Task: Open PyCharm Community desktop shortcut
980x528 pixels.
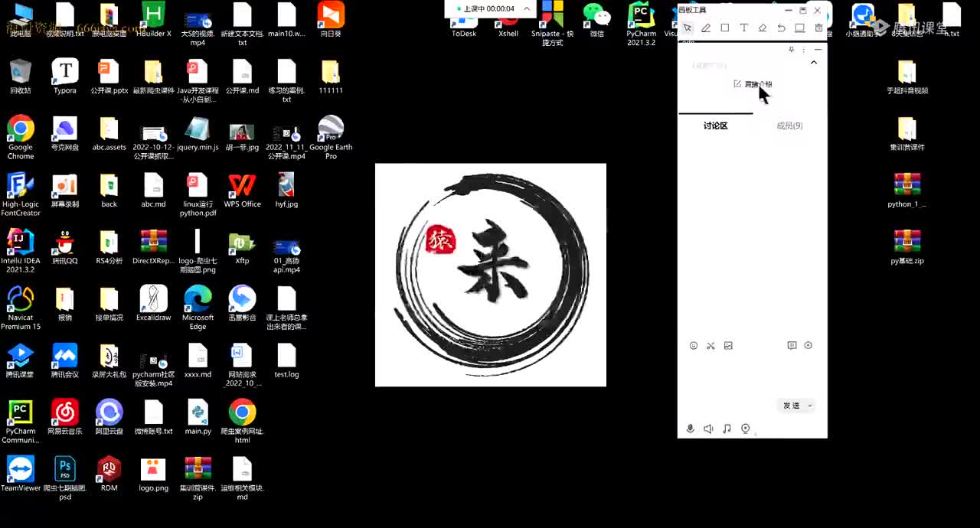Action: (x=21, y=422)
